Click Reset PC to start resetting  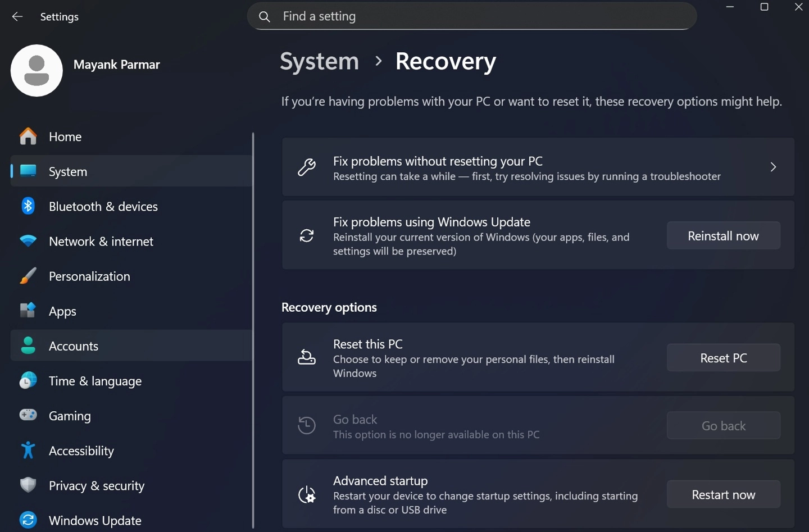(723, 358)
